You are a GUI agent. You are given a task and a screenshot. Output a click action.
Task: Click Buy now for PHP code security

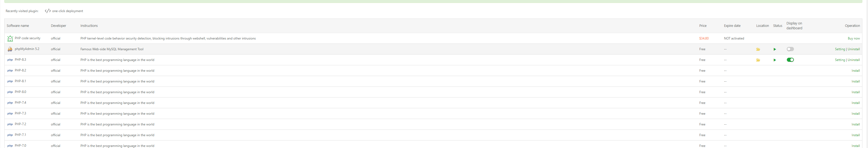point(853,38)
